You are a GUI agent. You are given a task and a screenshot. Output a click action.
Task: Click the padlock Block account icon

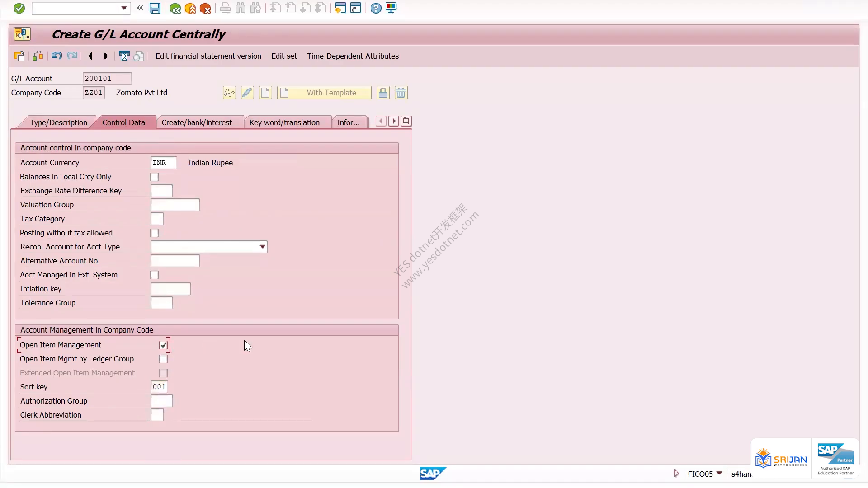pyautogui.click(x=383, y=93)
